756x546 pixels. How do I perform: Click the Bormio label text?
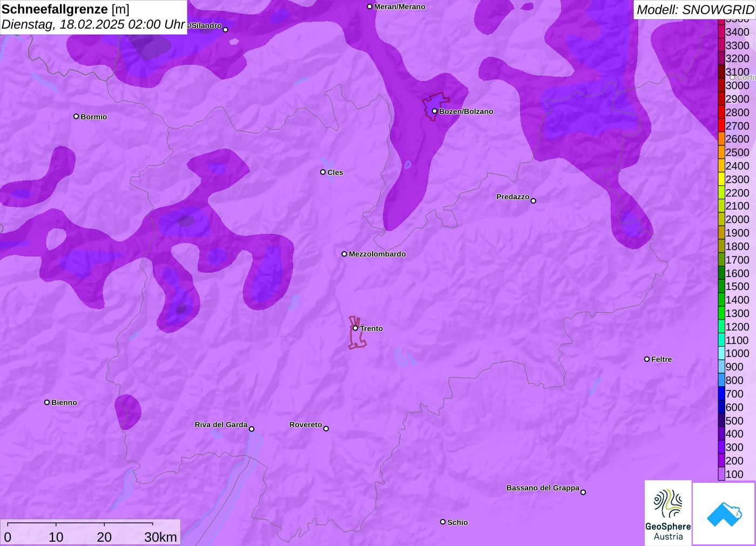(94, 117)
